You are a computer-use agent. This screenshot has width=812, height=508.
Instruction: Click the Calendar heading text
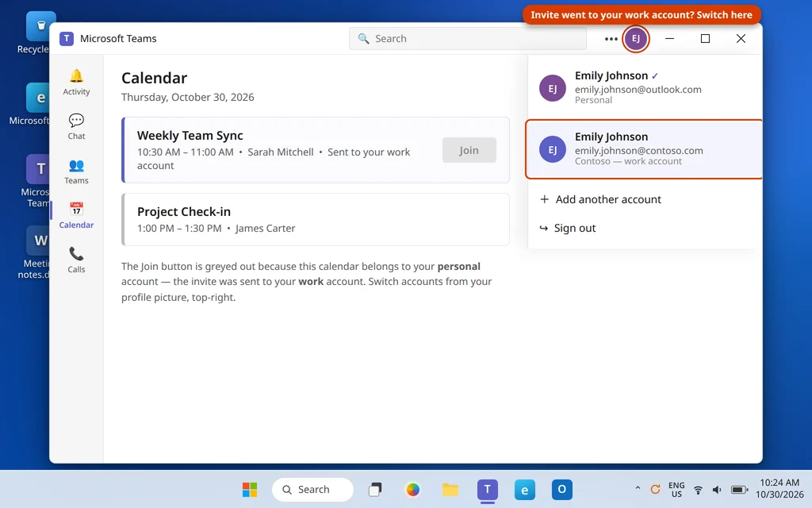pos(154,78)
